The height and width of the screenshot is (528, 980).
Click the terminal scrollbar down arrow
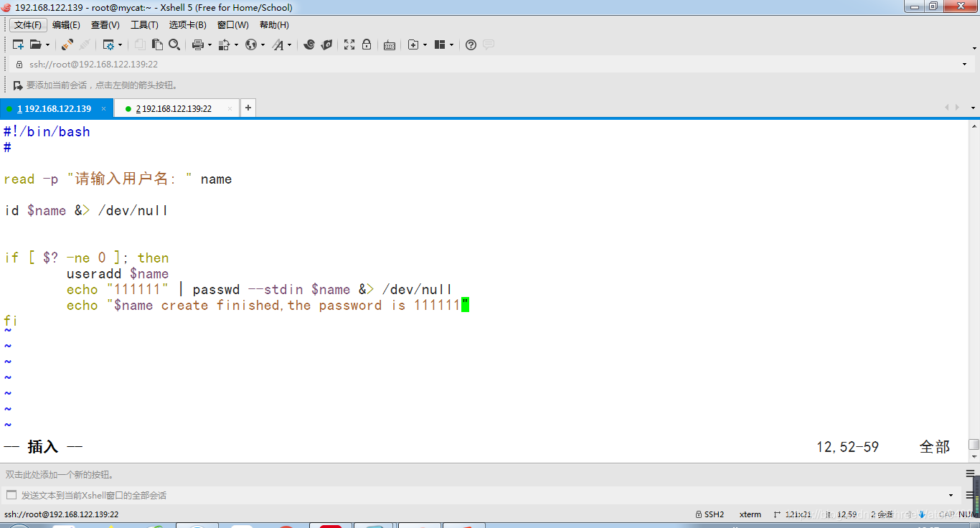(974, 457)
